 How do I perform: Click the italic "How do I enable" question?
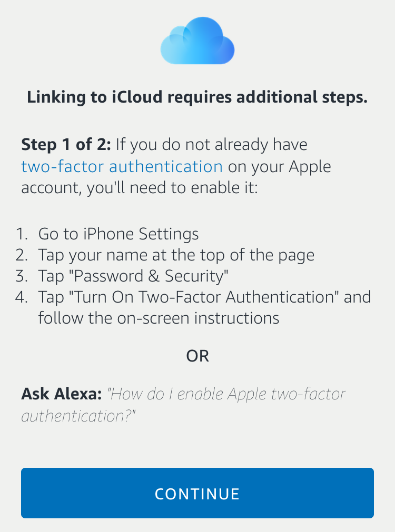[x=226, y=394]
